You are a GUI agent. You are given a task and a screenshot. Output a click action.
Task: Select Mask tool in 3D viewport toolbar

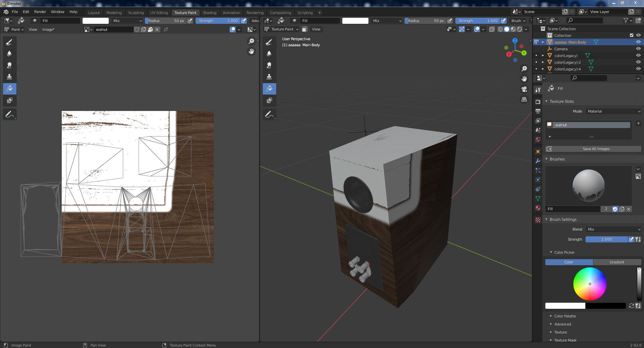pos(269,100)
